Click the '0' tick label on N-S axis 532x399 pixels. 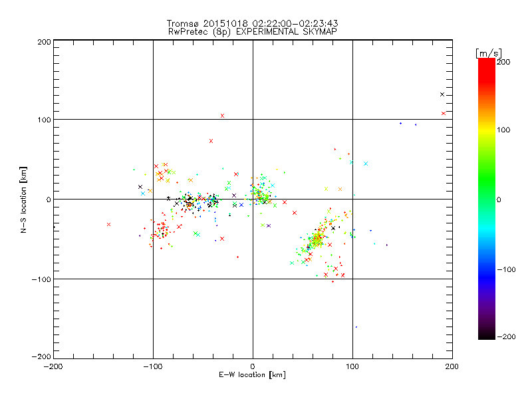click(49, 199)
